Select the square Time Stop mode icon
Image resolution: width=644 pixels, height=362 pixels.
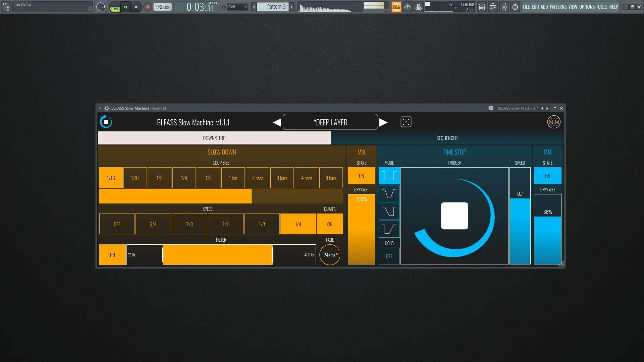point(389,176)
